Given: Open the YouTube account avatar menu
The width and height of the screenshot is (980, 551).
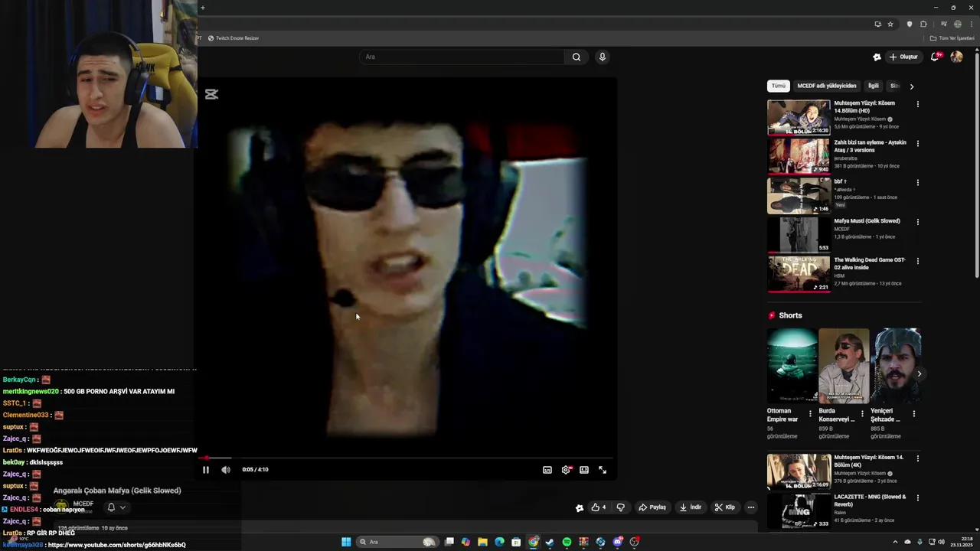Looking at the screenshot, I should coord(956,57).
